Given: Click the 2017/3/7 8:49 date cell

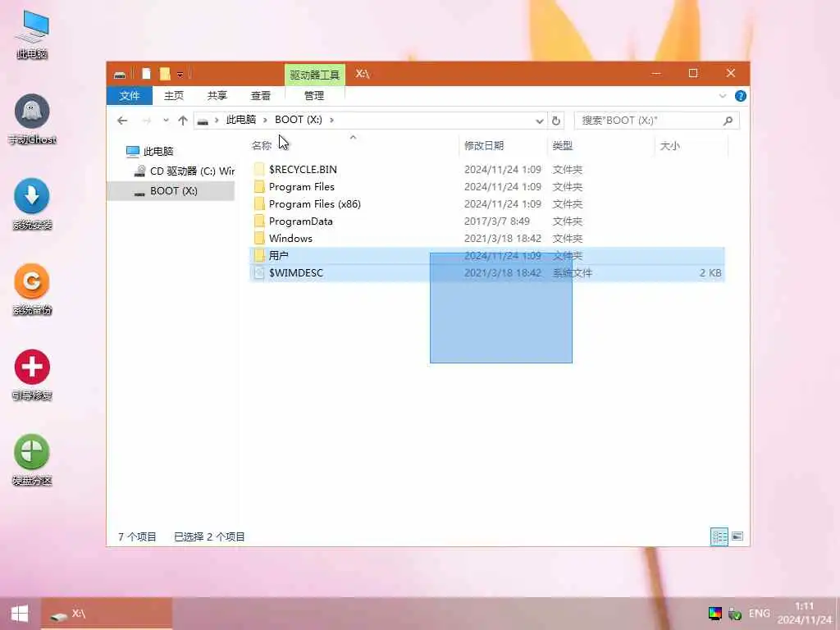Looking at the screenshot, I should [496, 221].
